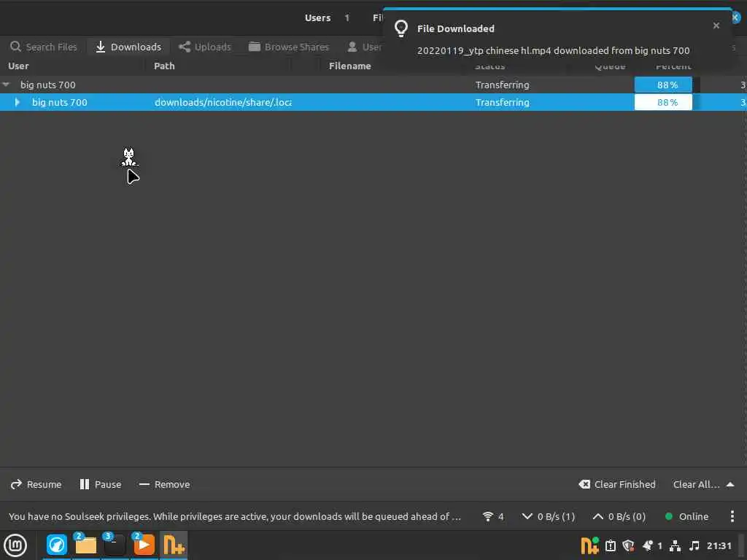747x560 pixels.
Task: Remove the selected download
Action: pos(164,484)
